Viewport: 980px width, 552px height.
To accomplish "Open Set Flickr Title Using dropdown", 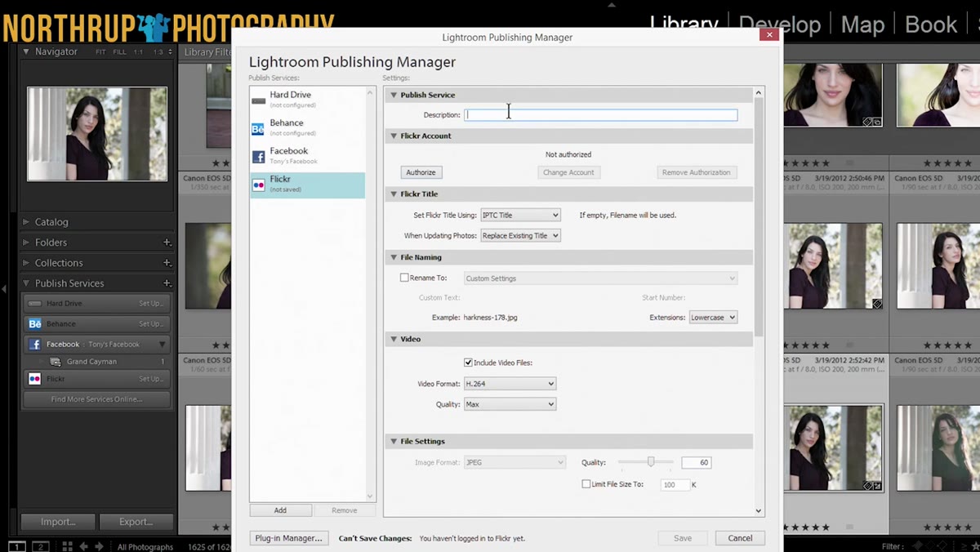I will (x=520, y=215).
